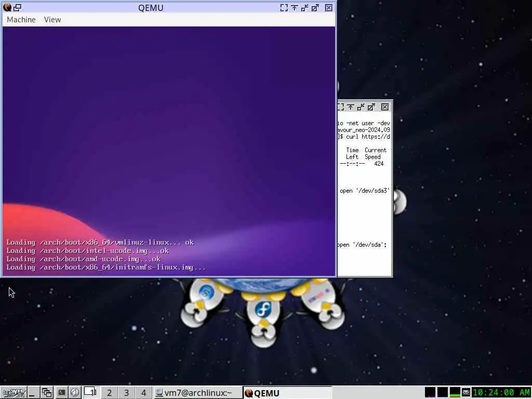Toggle fullscreen for the QEMU window

(x=284, y=8)
